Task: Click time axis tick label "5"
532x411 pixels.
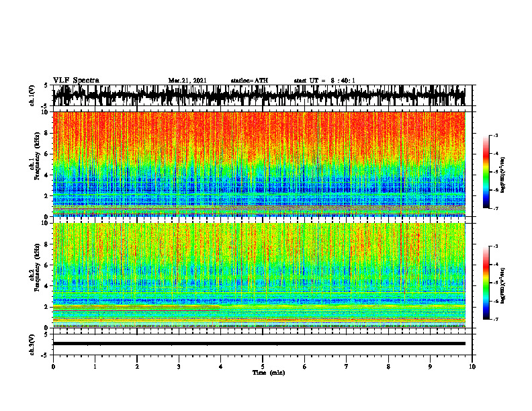Action: [263, 367]
